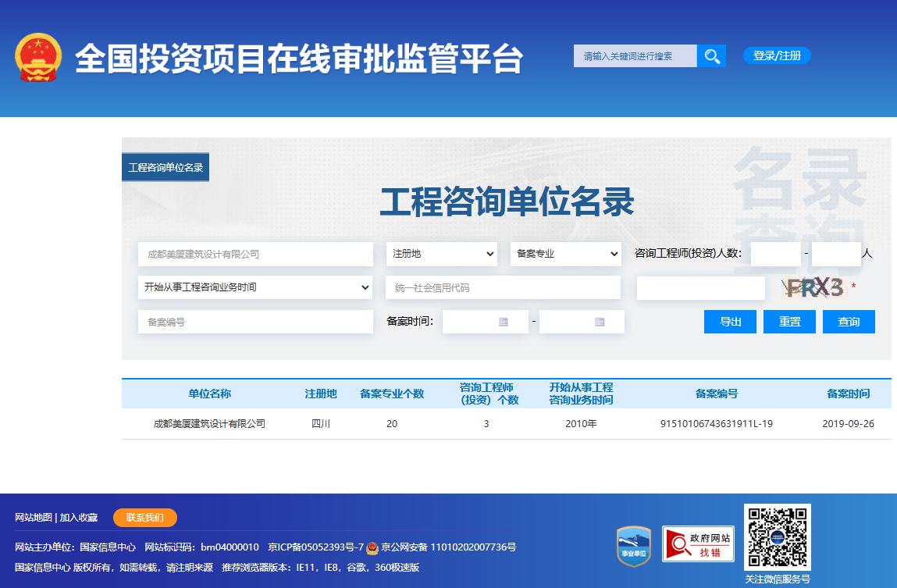
Task: Open start date calendar icon for 备案时间
Action: (x=504, y=322)
